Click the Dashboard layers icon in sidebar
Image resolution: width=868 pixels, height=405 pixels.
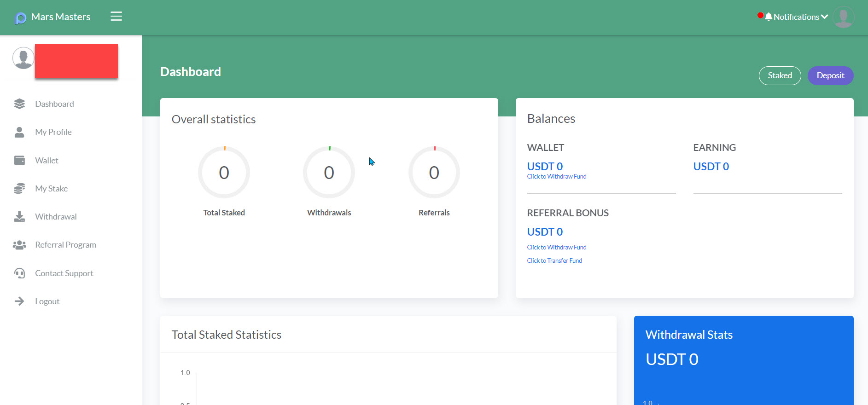[x=19, y=104]
